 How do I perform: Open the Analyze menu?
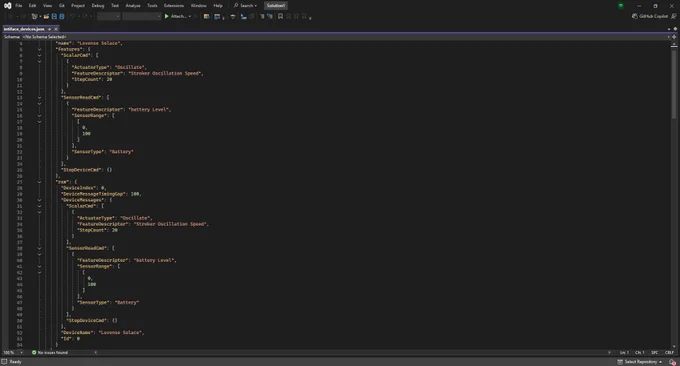click(133, 6)
